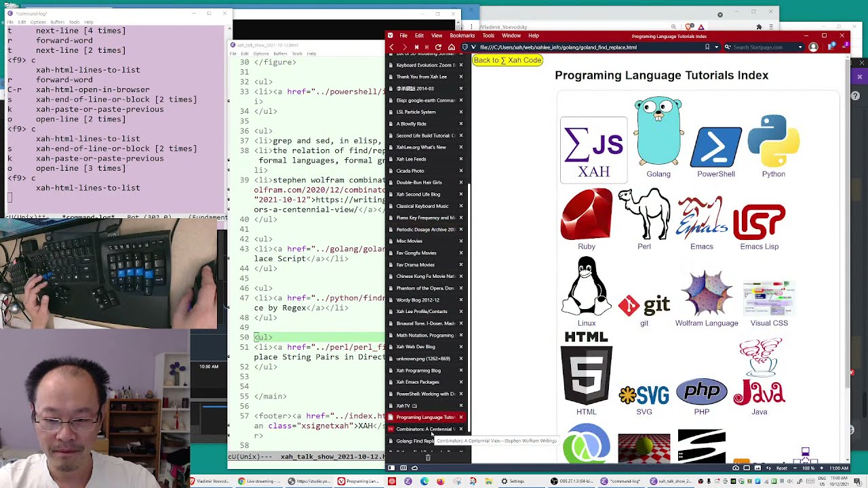
Task: Open the Perl camel icon
Action: point(644,214)
